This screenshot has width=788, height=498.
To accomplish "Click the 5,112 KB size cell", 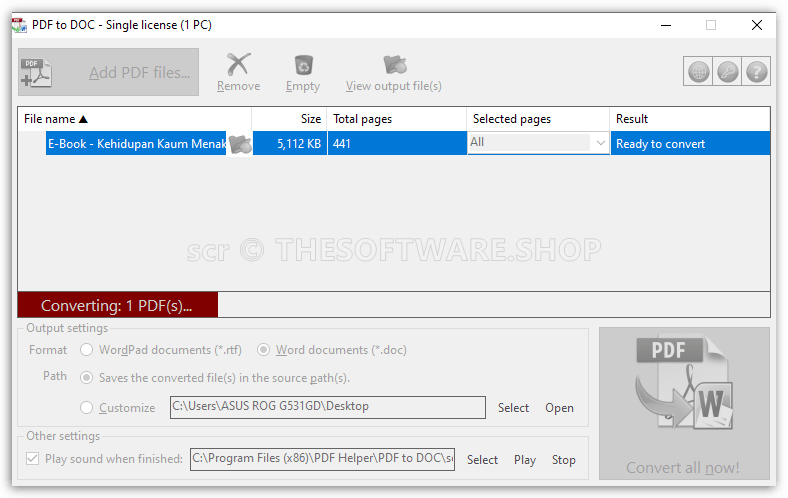I will pyautogui.click(x=290, y=144).
